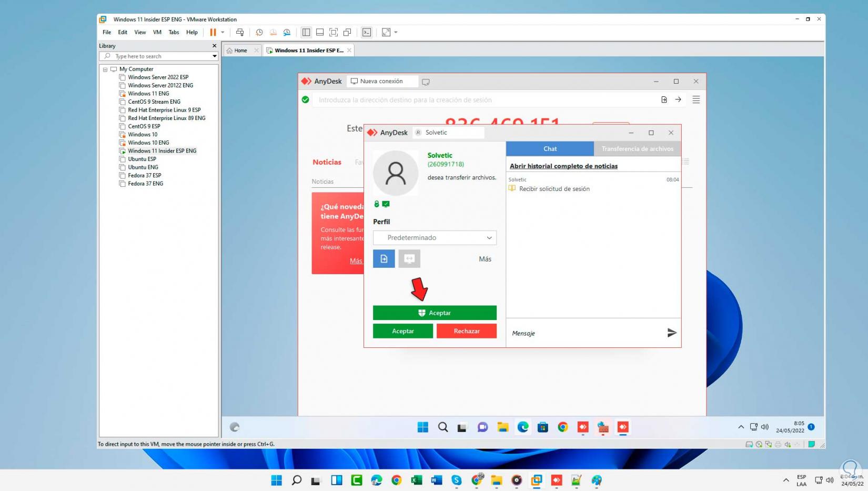Click guest notification badge near the clock
The width and height of the screenshot is (868, 491).
tap(811, 427)
